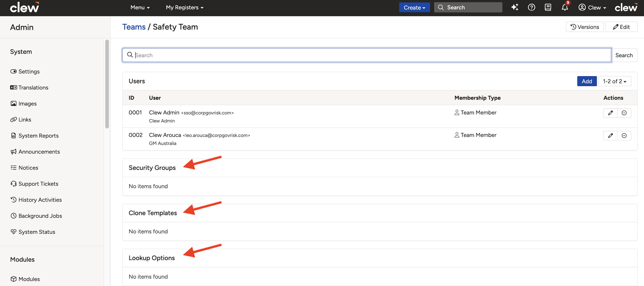
Task: Expand the My Registers dropdown
Action: (x=185, y=7)
